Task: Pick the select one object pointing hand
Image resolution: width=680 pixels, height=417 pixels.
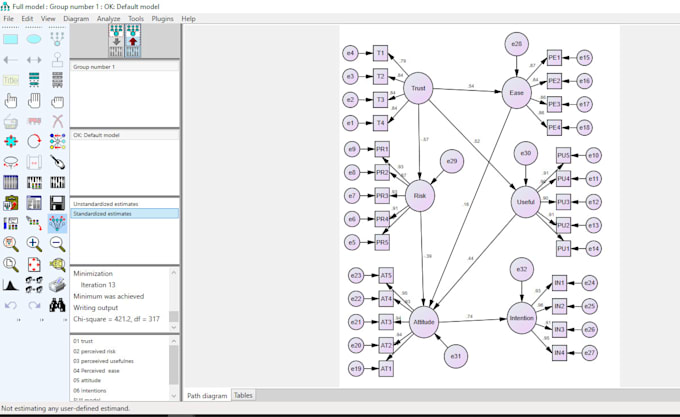Action: tap(10, 101)
